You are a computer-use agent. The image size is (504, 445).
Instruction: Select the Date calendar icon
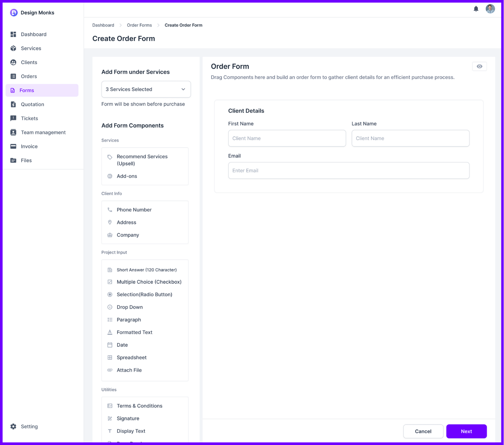110,345
